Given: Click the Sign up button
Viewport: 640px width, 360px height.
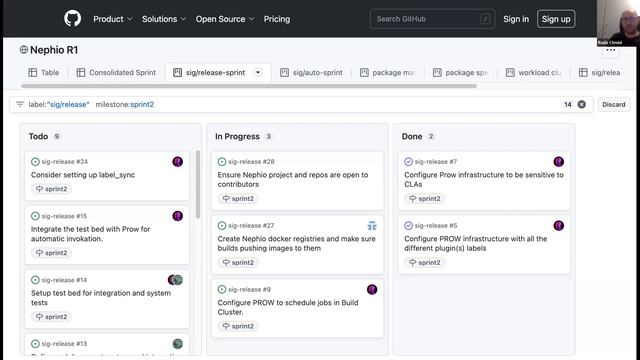Looking at the screenshot, I should tap(556, 19).
